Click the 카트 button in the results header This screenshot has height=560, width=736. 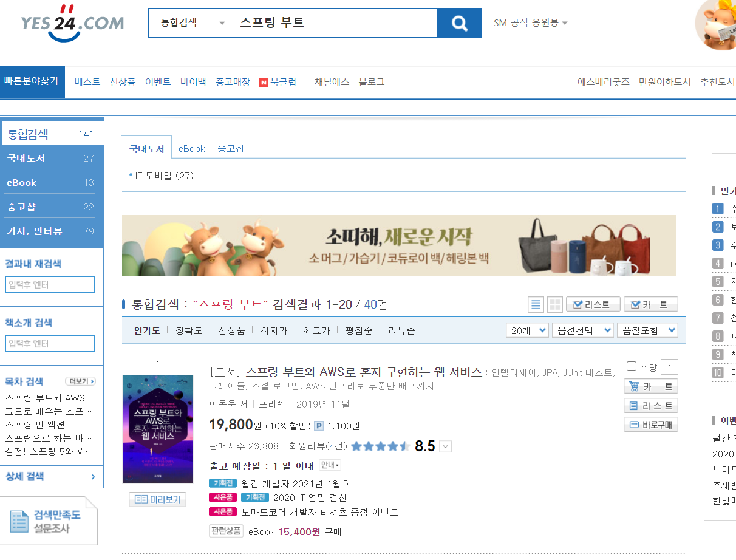(x=651, y=304)
